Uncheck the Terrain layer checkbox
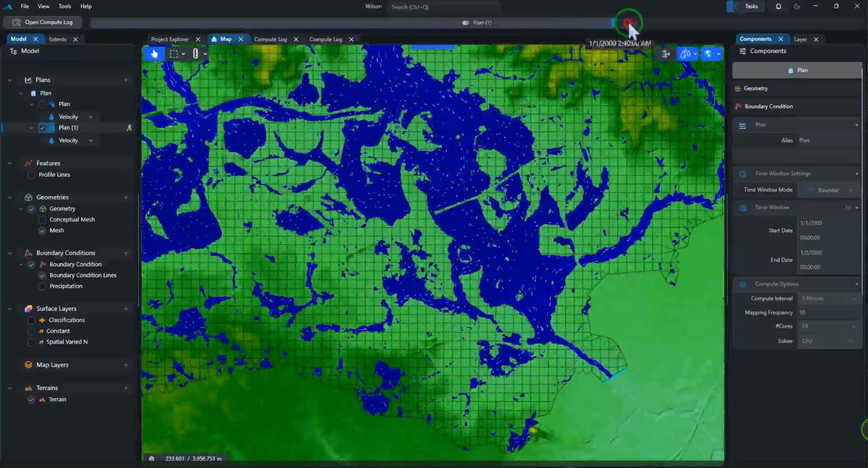868x468 pixels. [x=31, y=399]
